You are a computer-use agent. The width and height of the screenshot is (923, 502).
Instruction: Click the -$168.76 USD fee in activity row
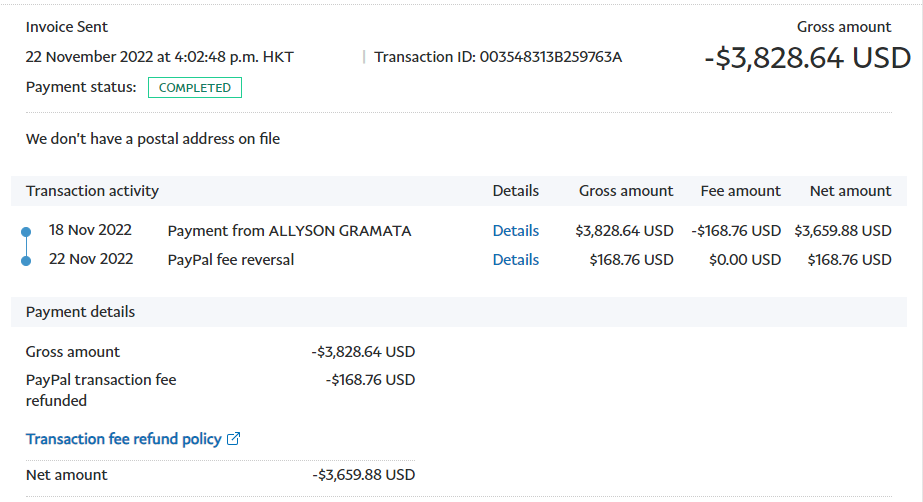(736, 231)
